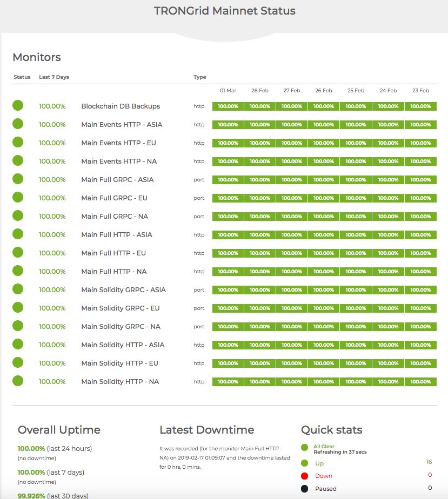Image resolution: width=448 pixels, height=499 pixels.
Task: Click the 26 Feb date column header
Action: (324, 91)
